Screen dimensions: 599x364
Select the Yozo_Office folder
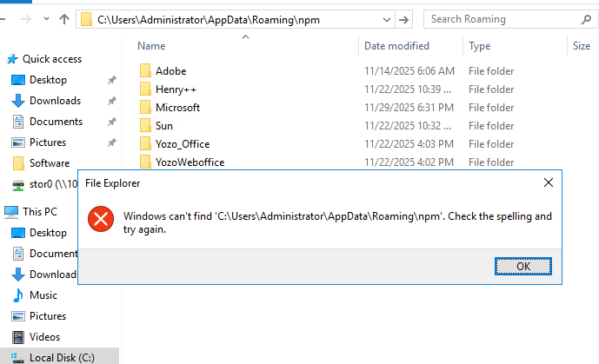[x=182, y=144]
